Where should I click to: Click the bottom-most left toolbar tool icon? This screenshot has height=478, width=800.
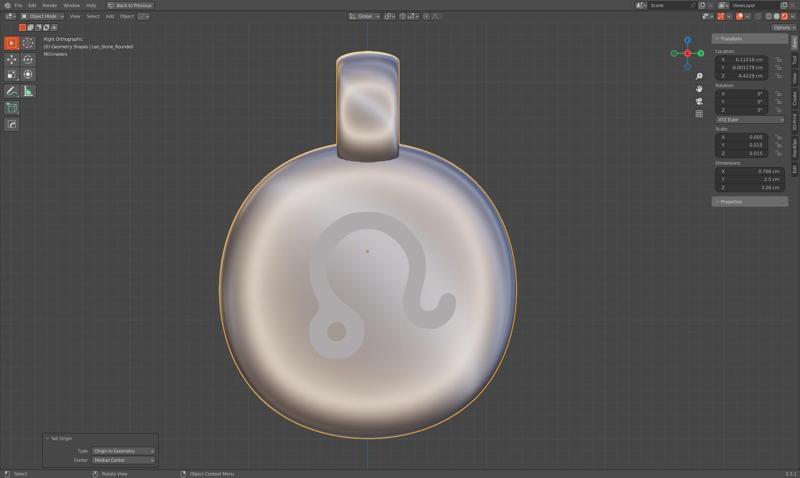tap(11, 124)
